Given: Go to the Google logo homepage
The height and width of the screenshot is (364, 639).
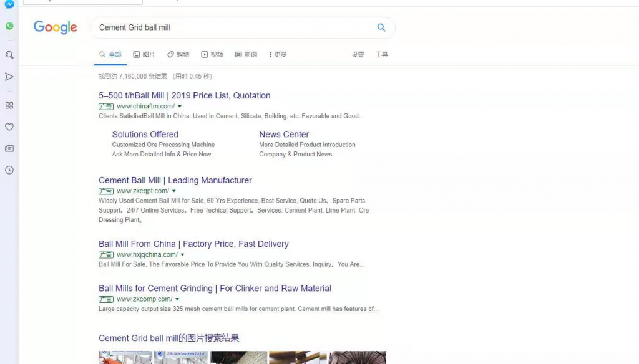Looking at the screenshot, I should point(55,27).
